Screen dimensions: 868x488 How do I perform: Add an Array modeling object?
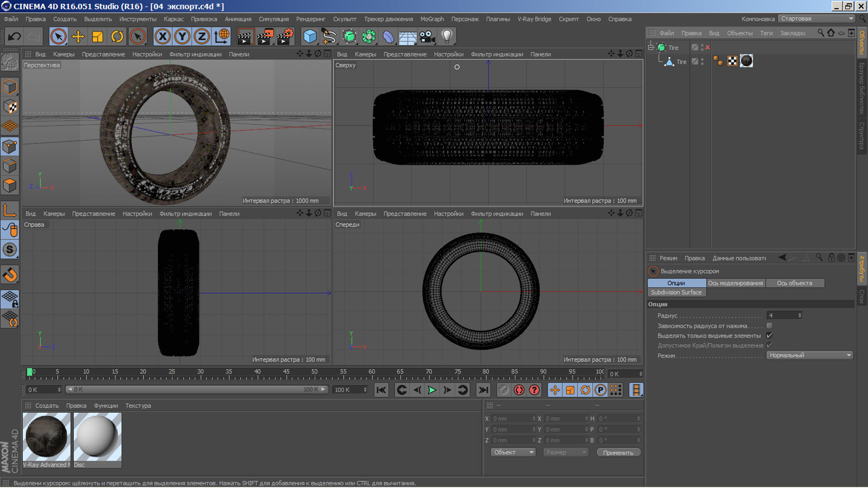369,37
